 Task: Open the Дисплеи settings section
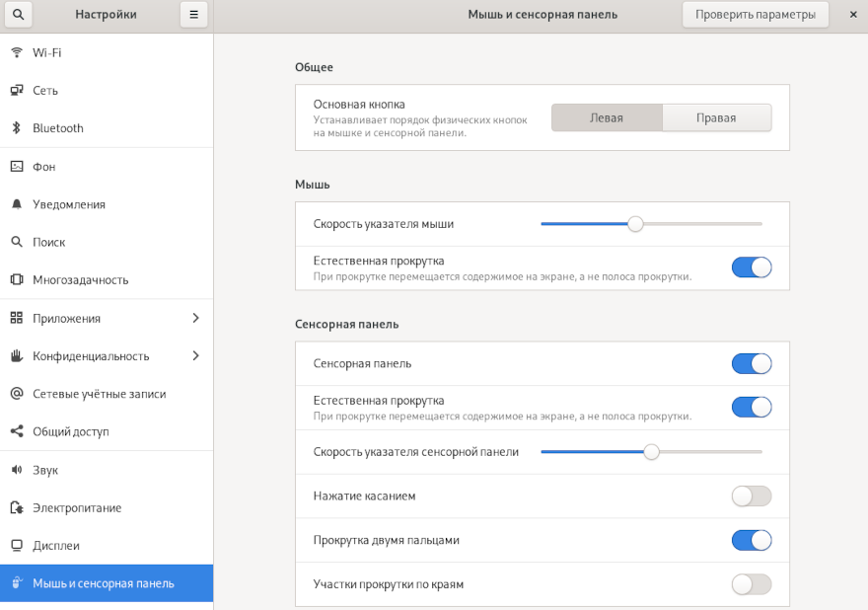point(56,546)
